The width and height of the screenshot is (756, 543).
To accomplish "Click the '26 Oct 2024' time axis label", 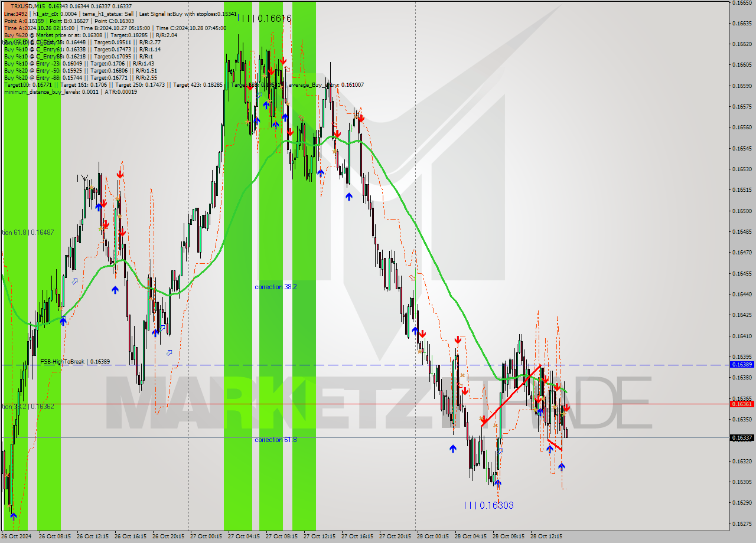I will [x=16, y=537].
